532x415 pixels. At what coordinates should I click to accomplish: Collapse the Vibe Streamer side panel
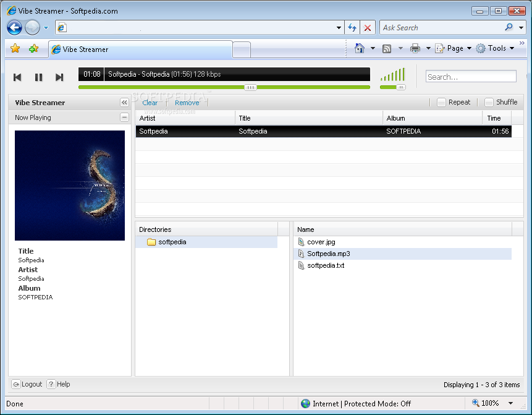click(125, 103)
